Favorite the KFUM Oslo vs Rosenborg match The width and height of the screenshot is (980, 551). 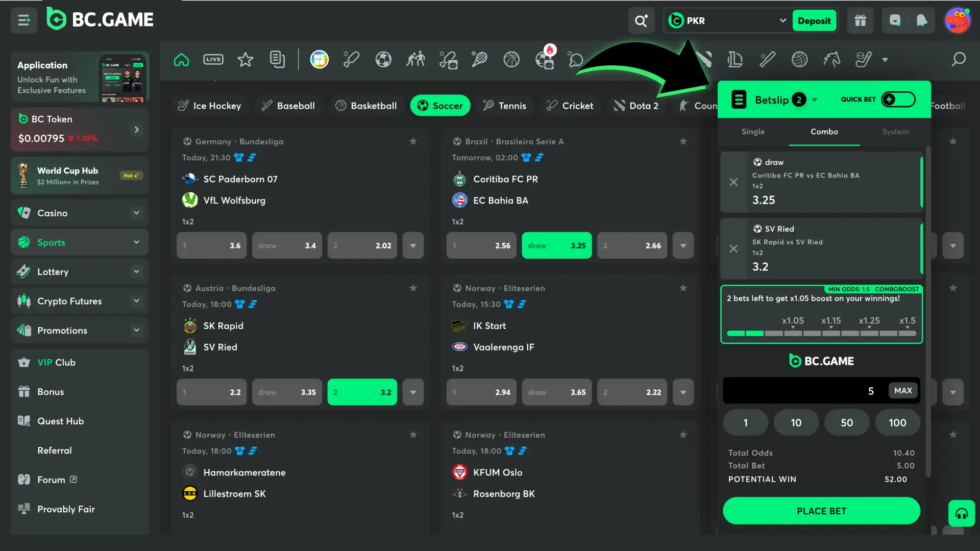[x=683, y=435]
